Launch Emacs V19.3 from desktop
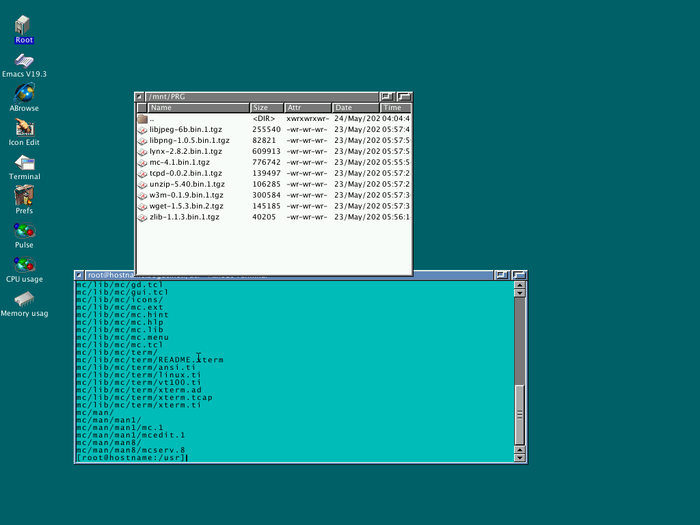700x525 pixels. tap(24, 61)
